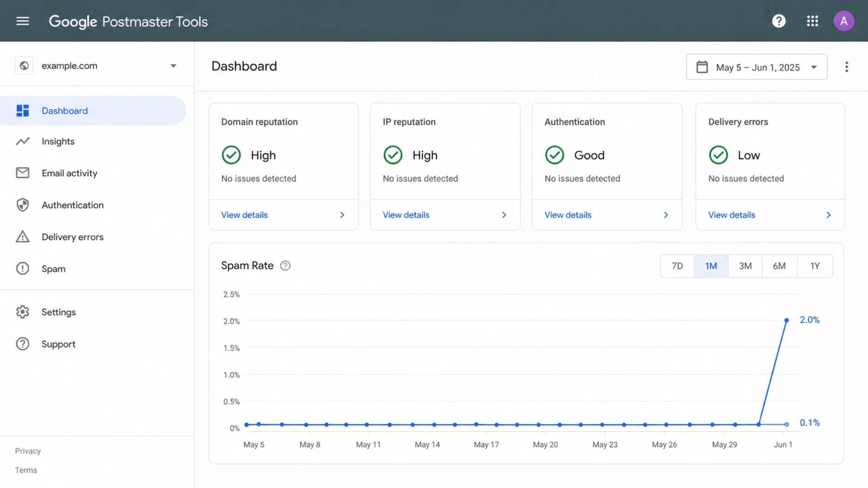
Task: Open Insights in the sidebar
Action: (93, 141)
